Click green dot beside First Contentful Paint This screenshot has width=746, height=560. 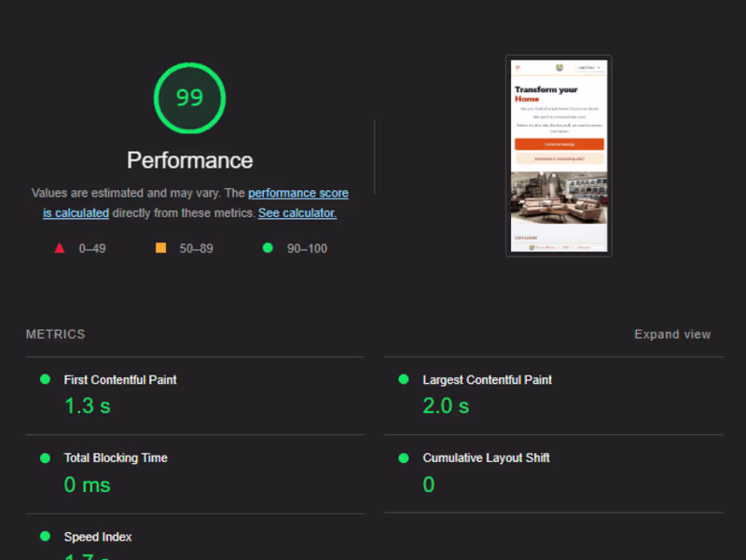[x=45, y=379]
